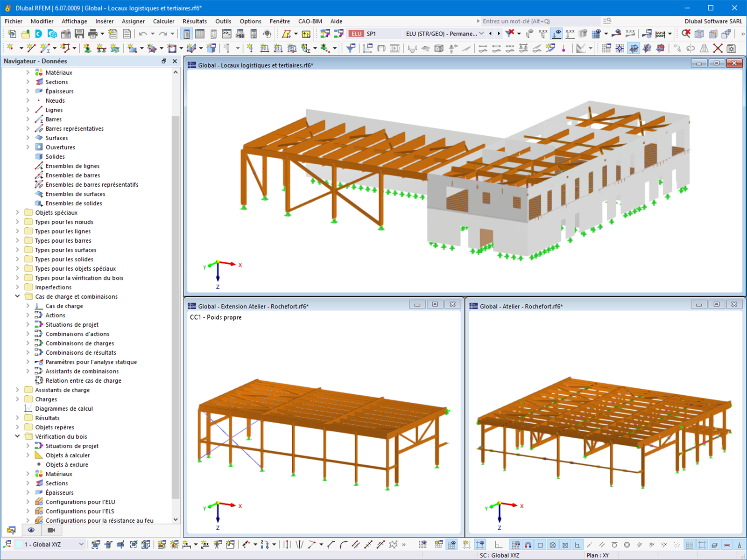
Task: Click in the keyword search field Entrez un mot-clé
Action: point(537,21)
